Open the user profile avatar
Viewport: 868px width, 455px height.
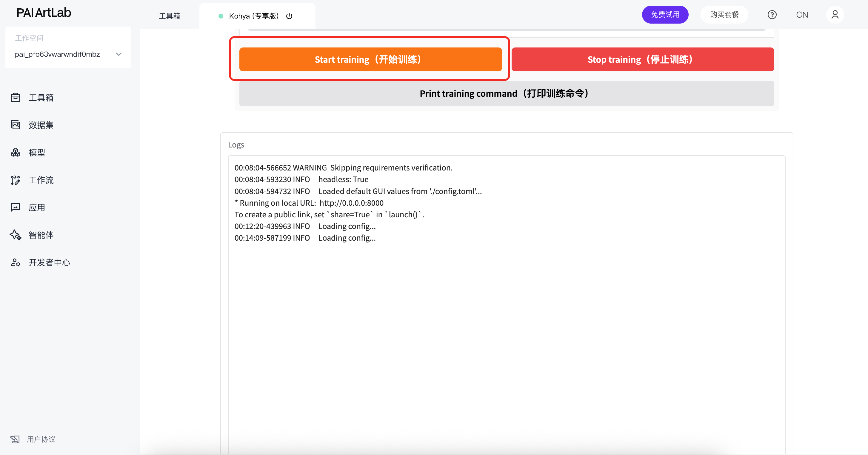tap(835, 15)
